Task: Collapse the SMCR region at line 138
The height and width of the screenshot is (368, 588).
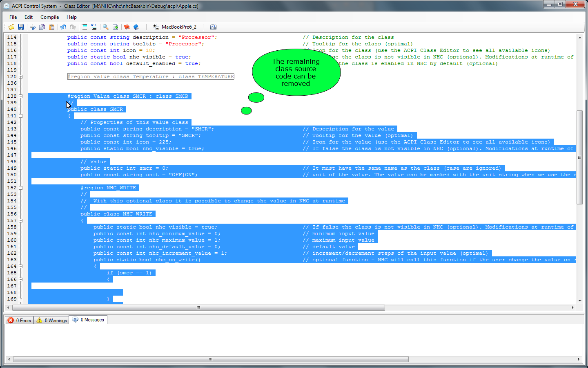Action: (x=20, y=96)
